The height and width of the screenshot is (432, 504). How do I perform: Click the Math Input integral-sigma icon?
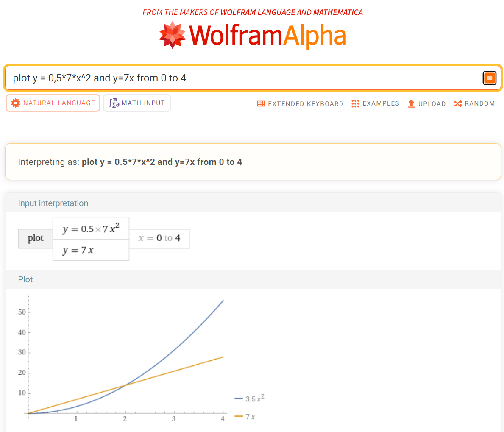[114, 103]
